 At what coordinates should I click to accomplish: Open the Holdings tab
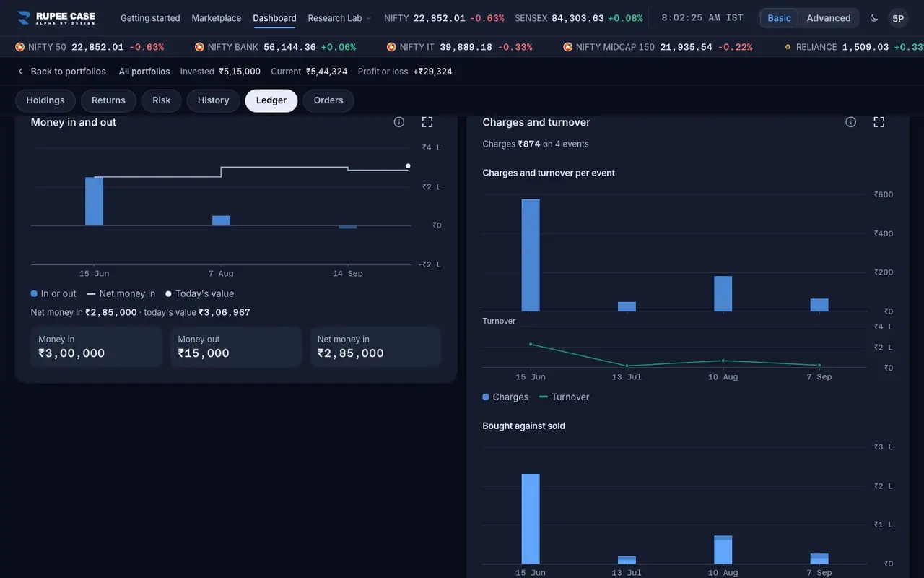pyautogui.click(x=45, y=100)
